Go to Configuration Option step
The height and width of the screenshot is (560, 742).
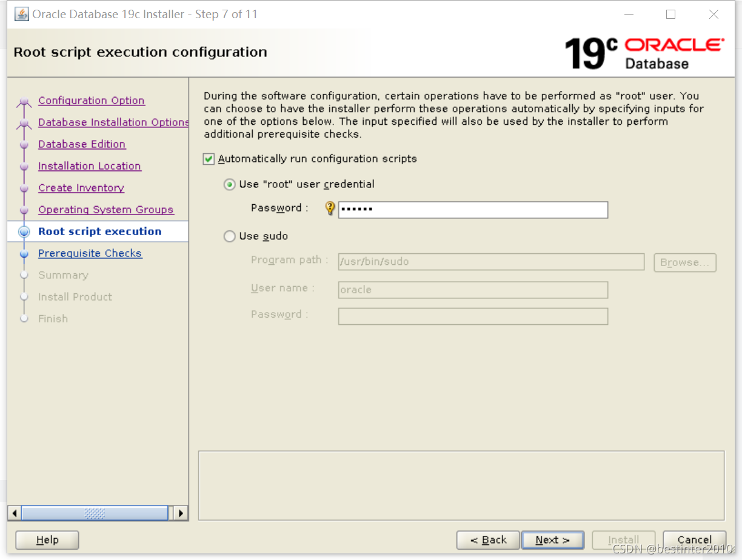pos(92,101)
